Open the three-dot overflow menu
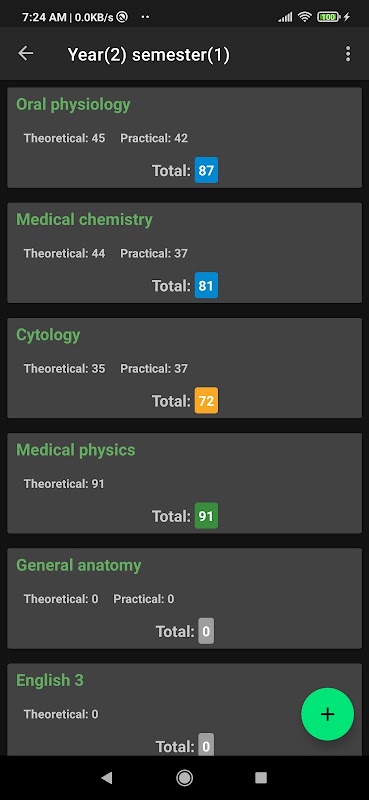 point(348,54)
